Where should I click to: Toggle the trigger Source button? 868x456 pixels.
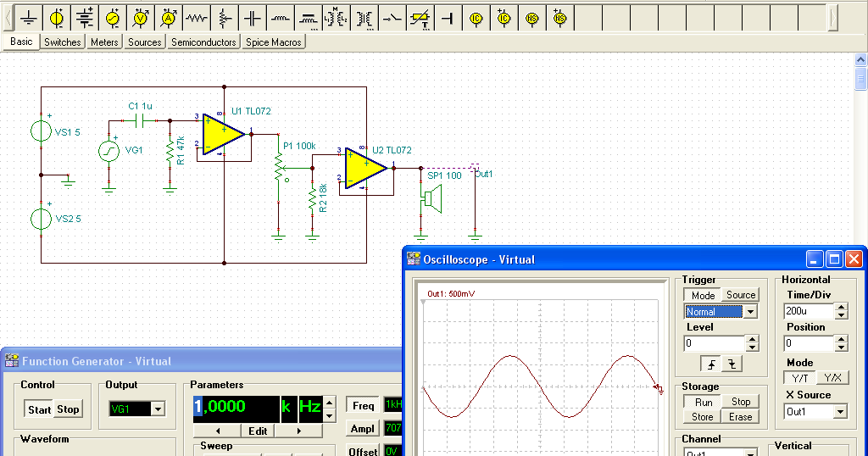click(740, 295)
